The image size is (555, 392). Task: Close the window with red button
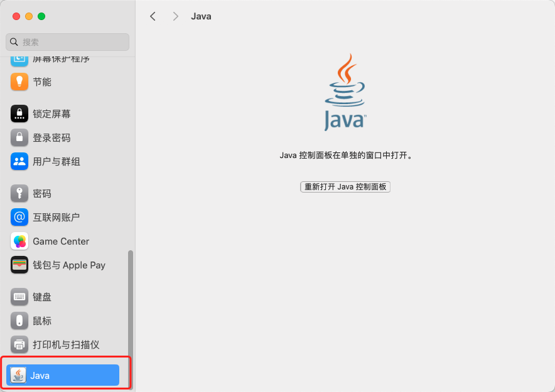coord(16,16)
